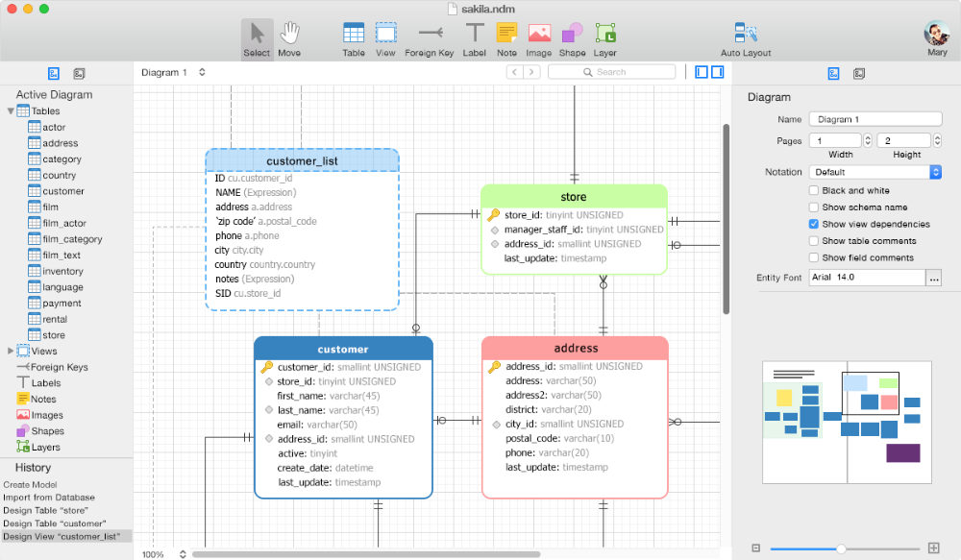The width and height of the screenshot is (961, 560).
Task: Select the film_actor table in the tree
Action: pyautogui.click(x=64, y=224)
